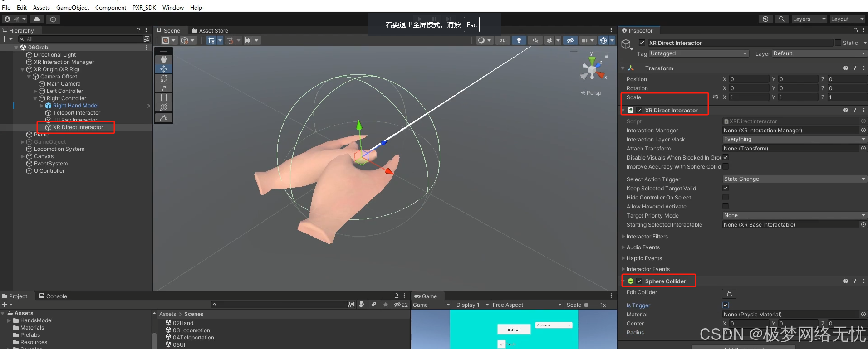Click the grid snapping icon
This screenshot has width=868, height=349.
(x=230, y=40)
